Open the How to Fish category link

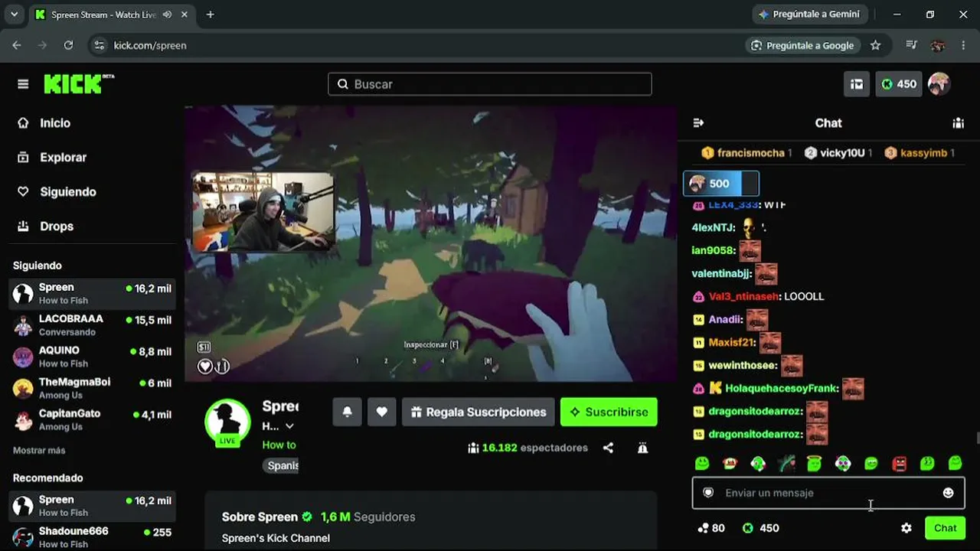pyautogui.click(x=279, y=445)
